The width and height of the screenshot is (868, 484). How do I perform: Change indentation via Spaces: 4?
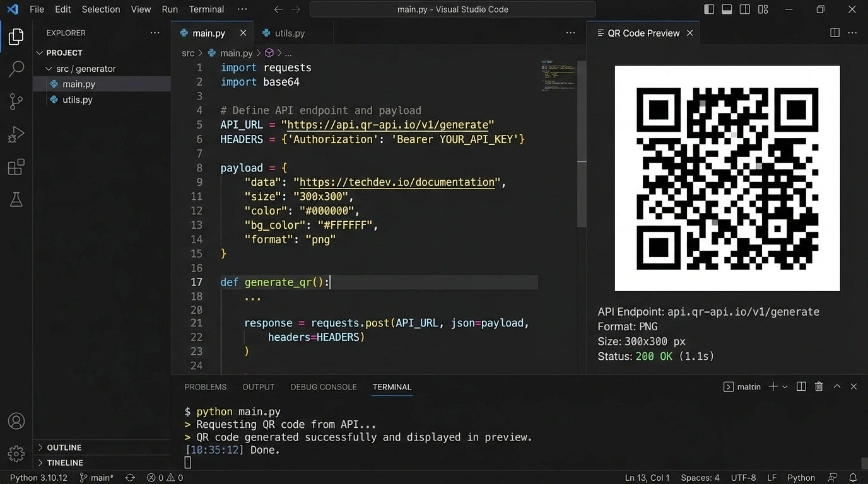[700, 478]
